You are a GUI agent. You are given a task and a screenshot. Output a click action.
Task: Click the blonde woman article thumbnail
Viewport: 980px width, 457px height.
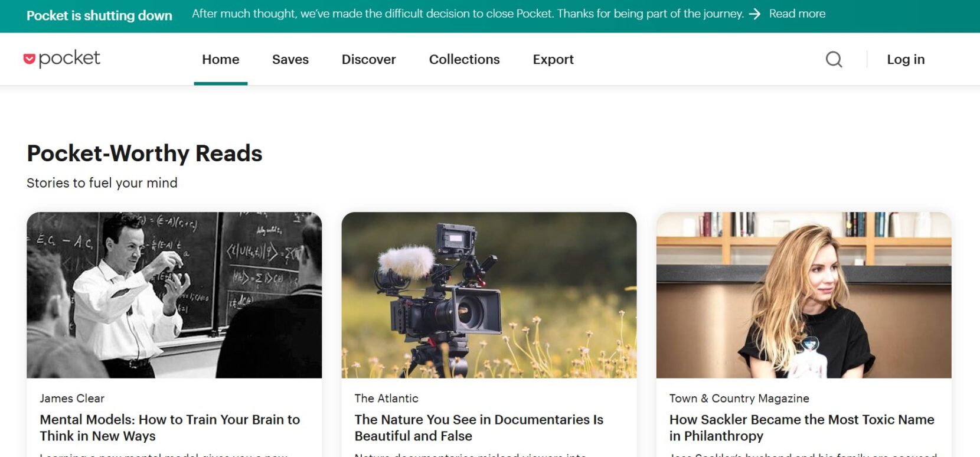pos(803,295)
